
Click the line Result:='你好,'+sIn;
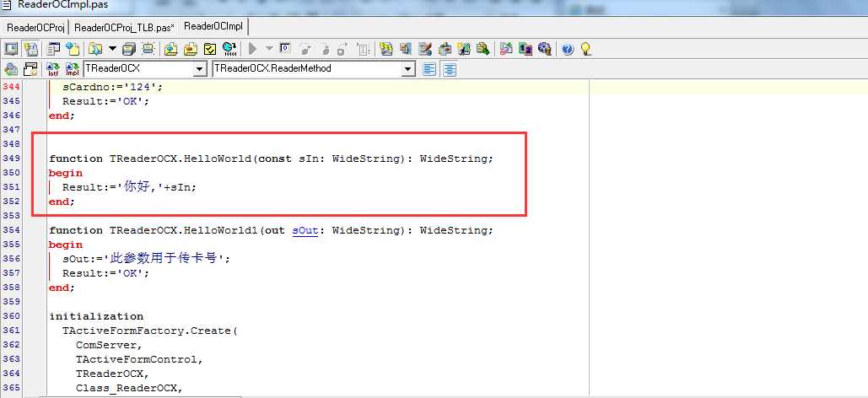click(x=130, y=187)
